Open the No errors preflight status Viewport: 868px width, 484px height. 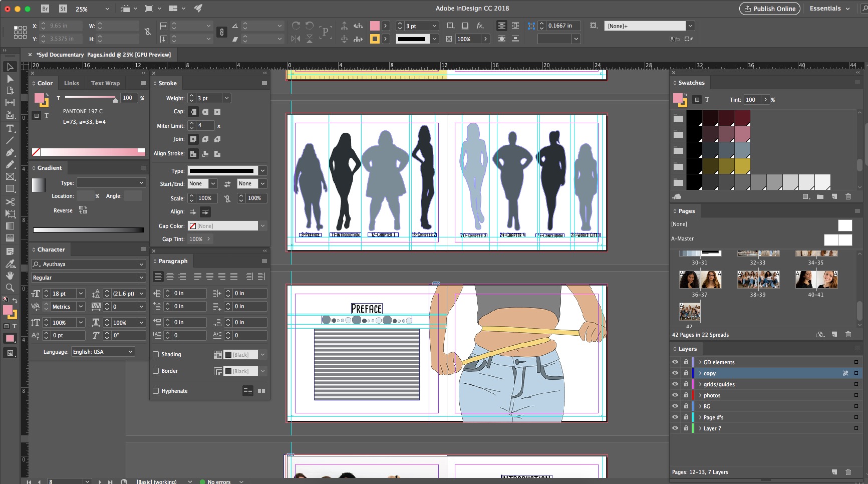tap(219, 481)
